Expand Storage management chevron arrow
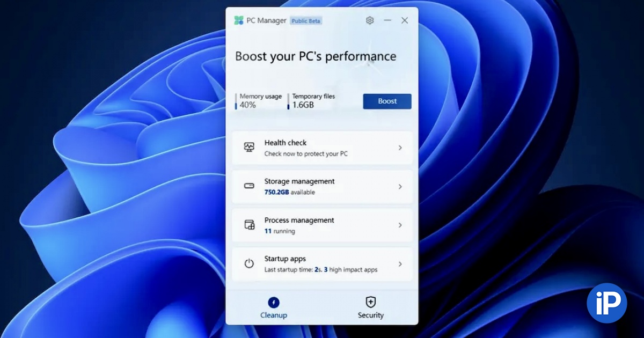The height and width of the screenshot is (338, 644). [400, 187]
